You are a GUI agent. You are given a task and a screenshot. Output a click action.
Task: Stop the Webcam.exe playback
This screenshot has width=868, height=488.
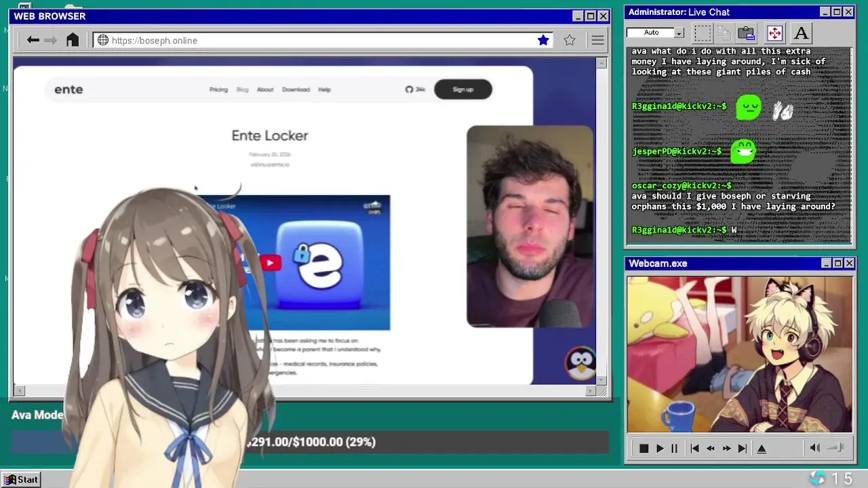point(644,449)
